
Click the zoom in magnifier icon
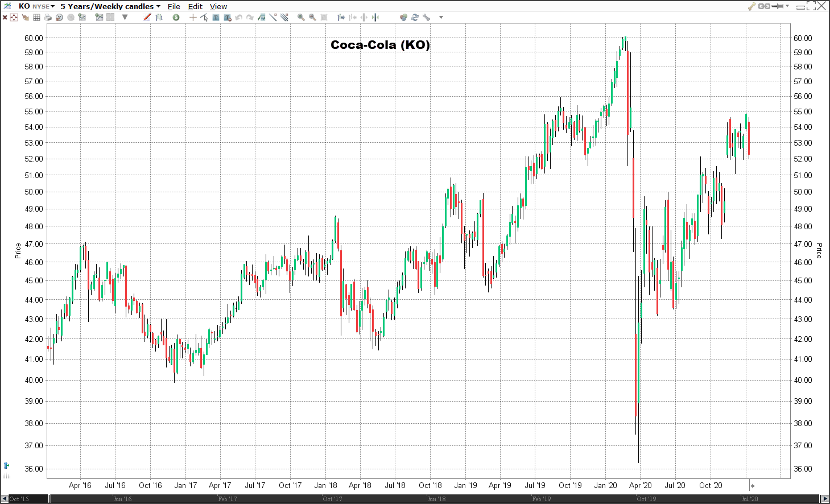[x=301, y=17]
